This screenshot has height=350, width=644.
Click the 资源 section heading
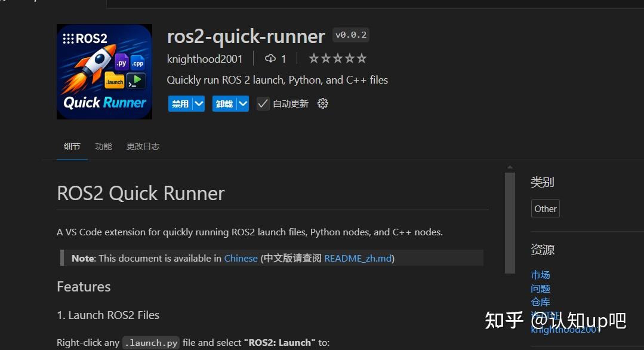(543, 249)
